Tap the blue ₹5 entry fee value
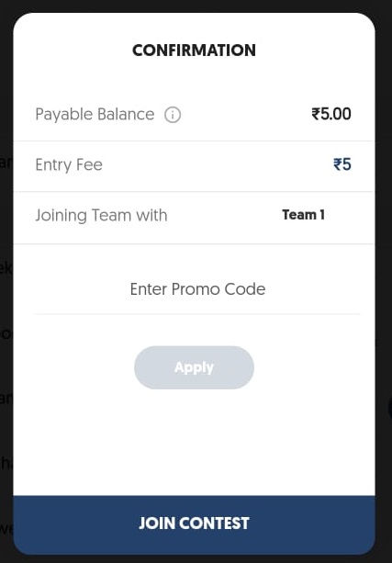This screenshot has height=563, width=392. [x=342, y=164]
